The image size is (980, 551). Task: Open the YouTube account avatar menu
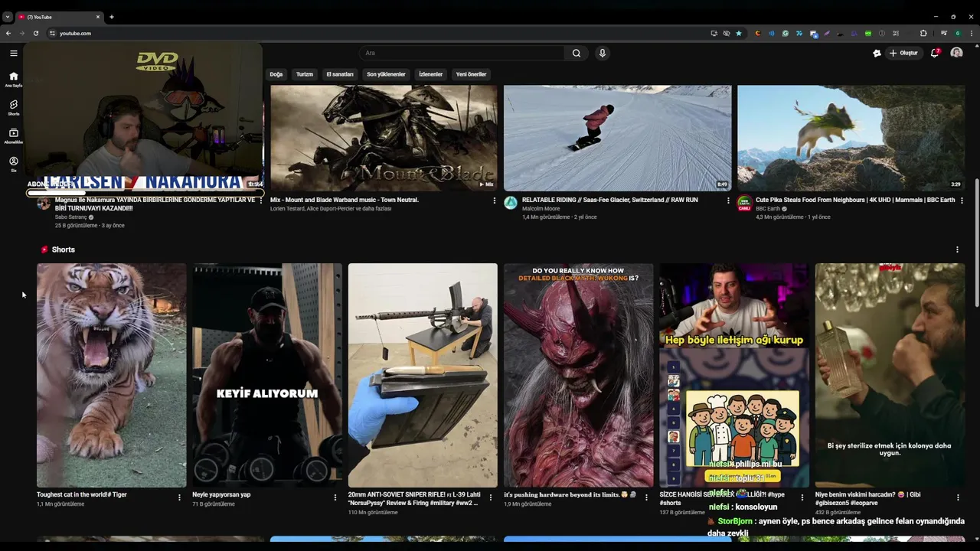coord(956,53)
